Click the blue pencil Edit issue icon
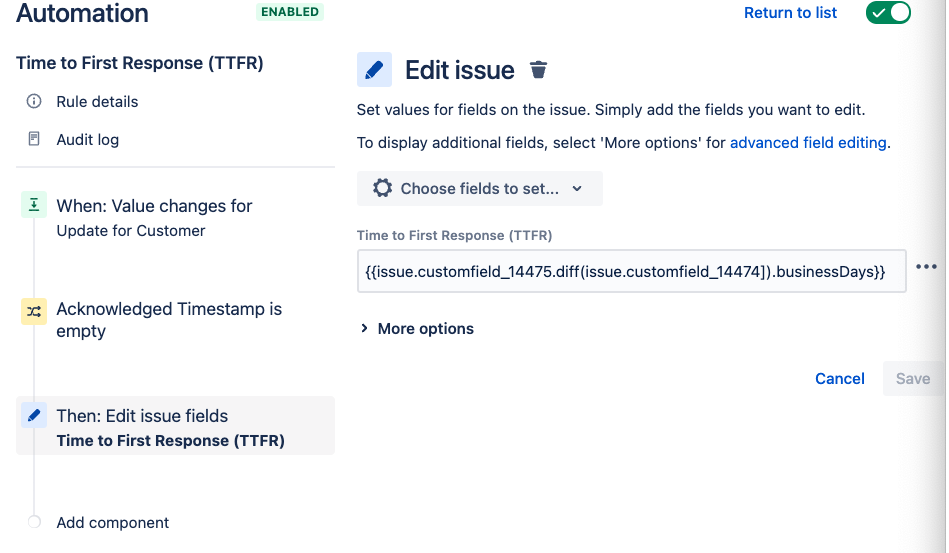 pyautogui.click(x=374, y=70)
